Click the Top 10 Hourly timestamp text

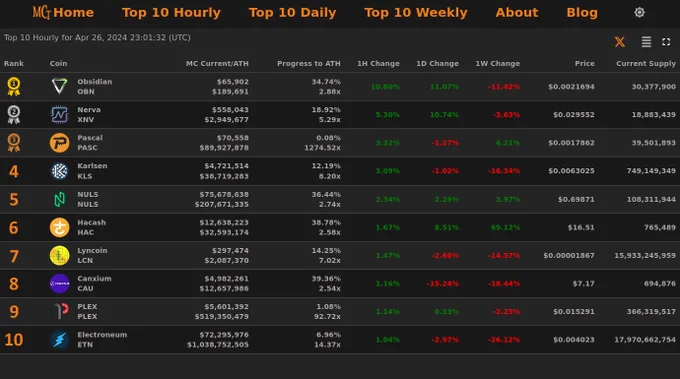(x=97, y=38)
